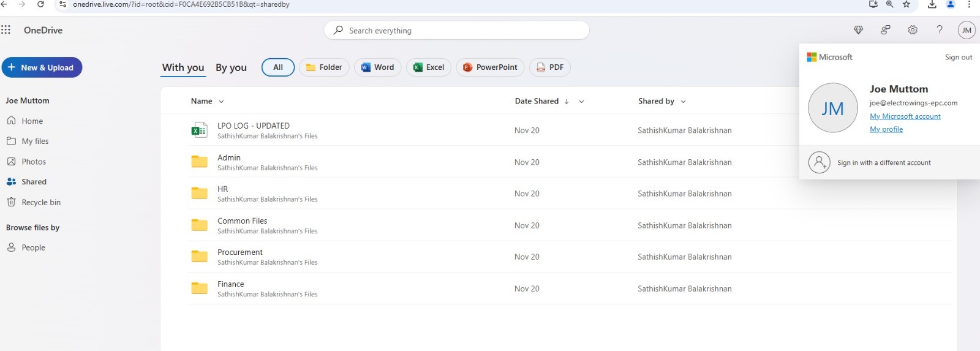Open site information icon in address bar
This screenshot has width=980, height=351.
click(x=62, y=4)
